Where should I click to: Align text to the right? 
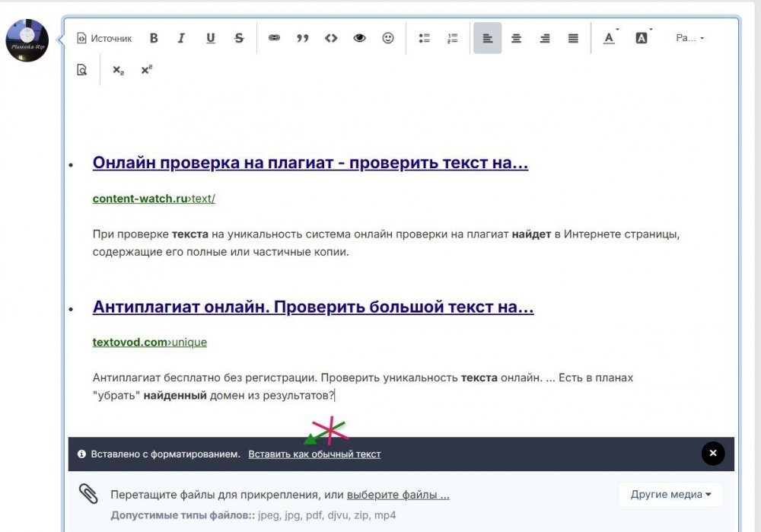(x=545, y=38)
